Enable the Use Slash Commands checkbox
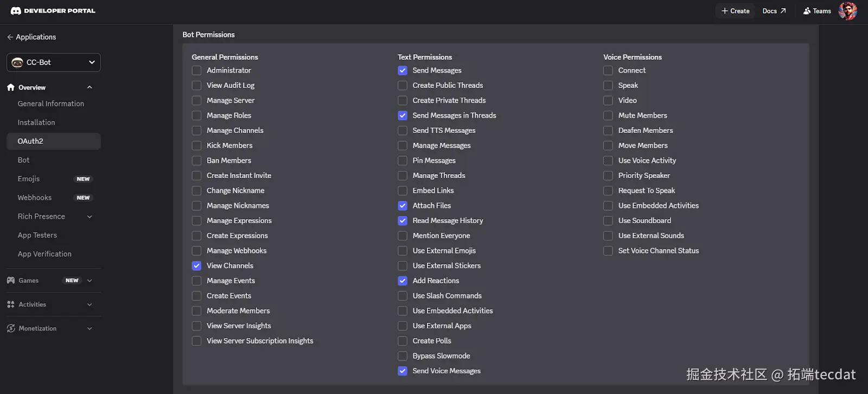Image resolution: width=868 pixels, height=394 pixels. [403, 296]
